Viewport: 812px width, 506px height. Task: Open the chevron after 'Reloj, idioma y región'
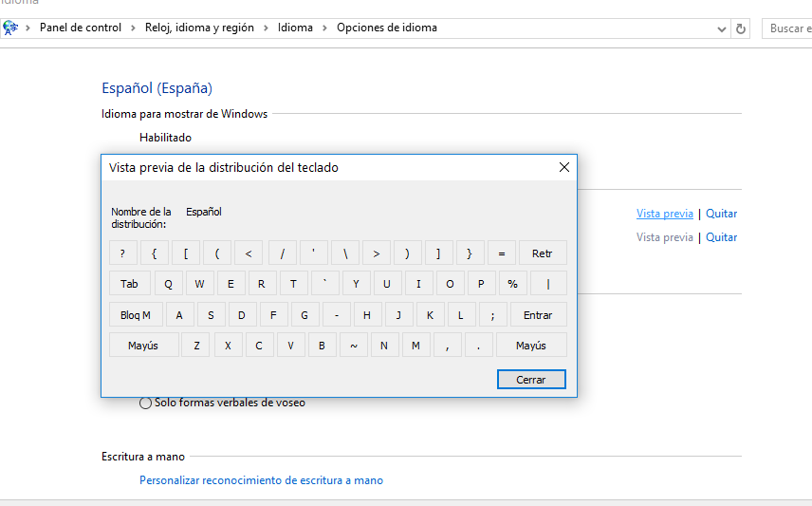point(266,28)
